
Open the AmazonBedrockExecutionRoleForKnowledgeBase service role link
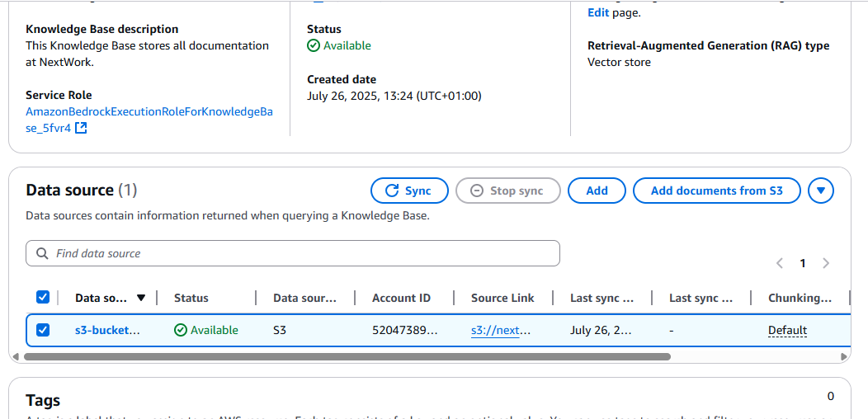click(149, 120)
